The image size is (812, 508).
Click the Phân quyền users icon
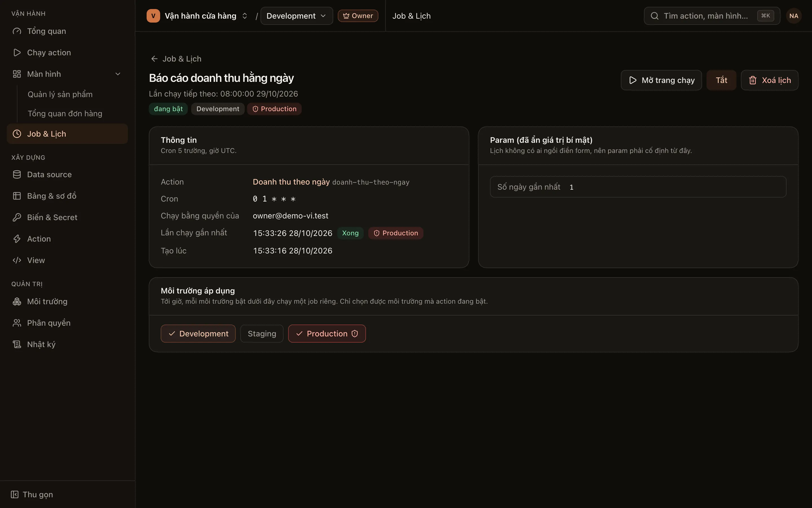pyautogui.click(x=17, y=323)
